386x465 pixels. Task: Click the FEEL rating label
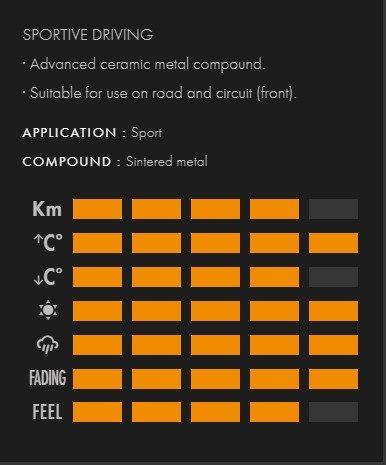click(47, 412)
